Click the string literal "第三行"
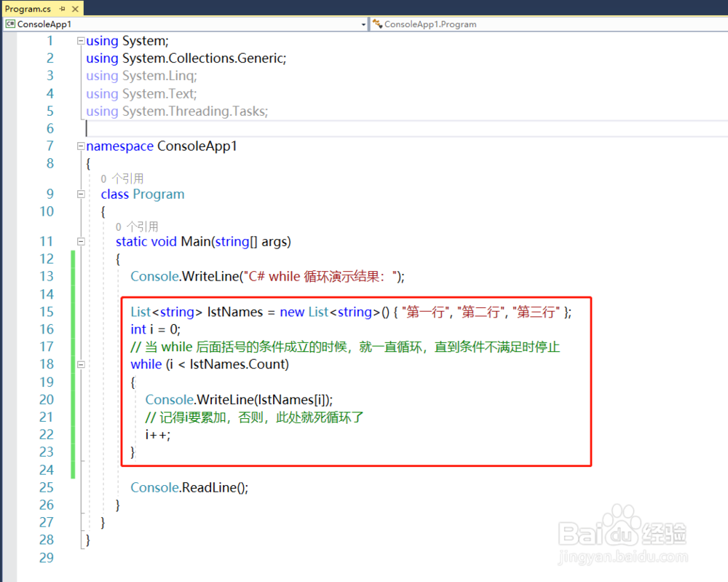The image size is (728, 582). [x=536, y=312]
